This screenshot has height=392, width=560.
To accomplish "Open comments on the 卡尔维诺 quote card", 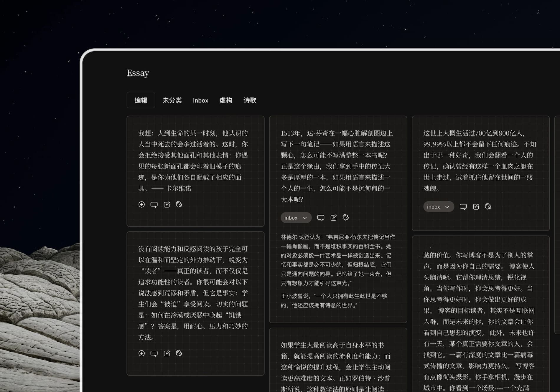I will (154, 204).
